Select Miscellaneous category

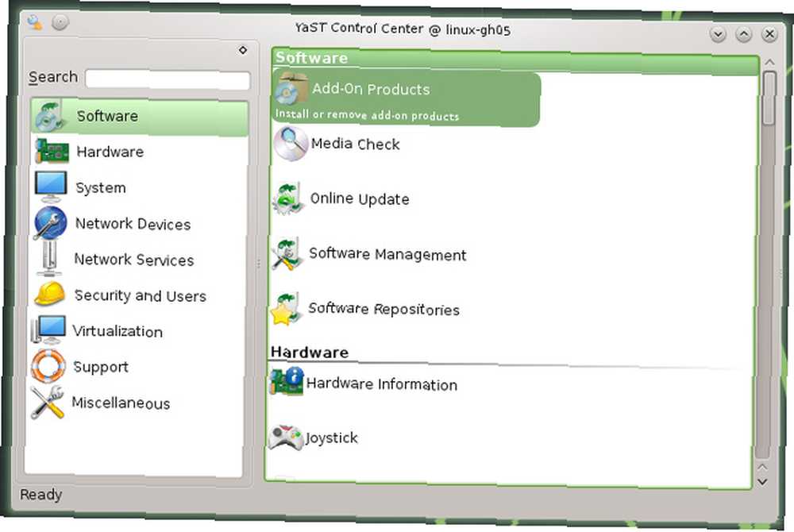121,403
